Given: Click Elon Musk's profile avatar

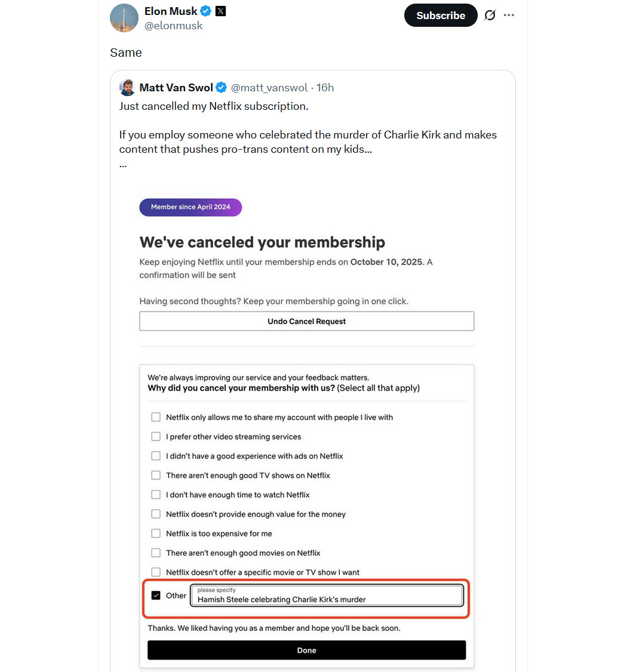Looking at the screenshot, I should pyautogui.click(x=124, y=17).
